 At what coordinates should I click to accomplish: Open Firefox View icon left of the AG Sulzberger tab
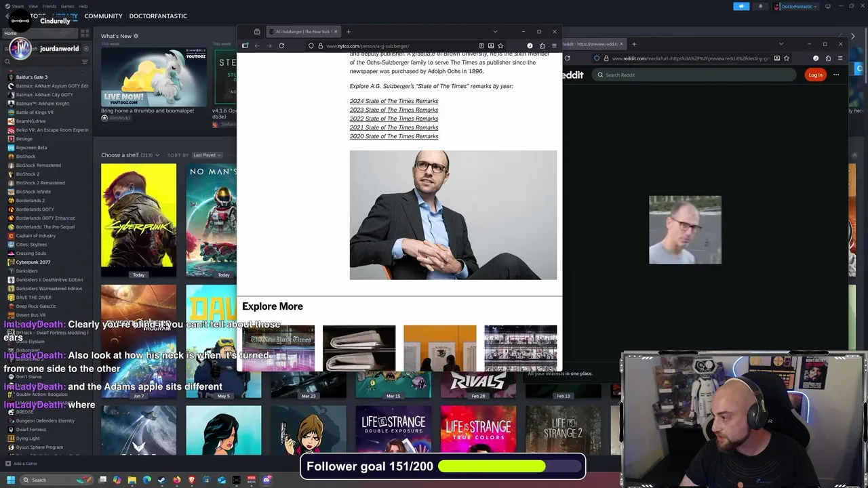257,31
